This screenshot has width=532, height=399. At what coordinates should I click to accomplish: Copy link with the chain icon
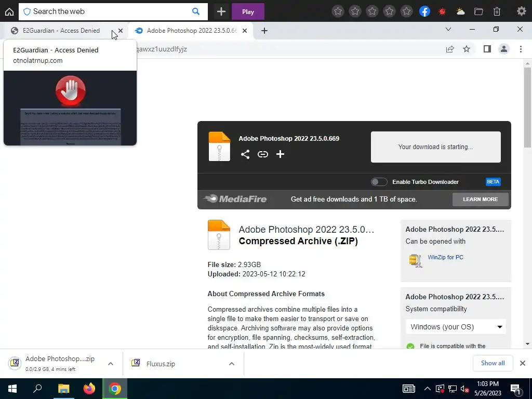tap(262, 154)
